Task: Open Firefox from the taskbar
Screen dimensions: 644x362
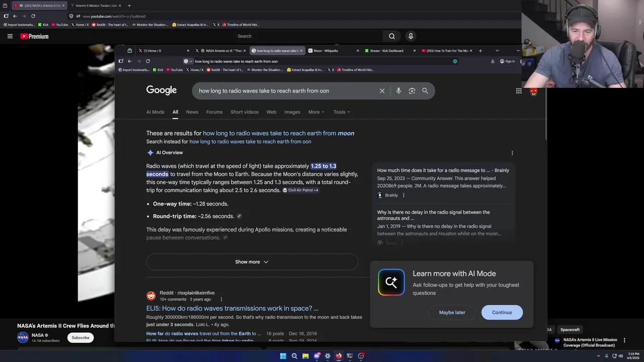Action: click(x=339, y=356)
